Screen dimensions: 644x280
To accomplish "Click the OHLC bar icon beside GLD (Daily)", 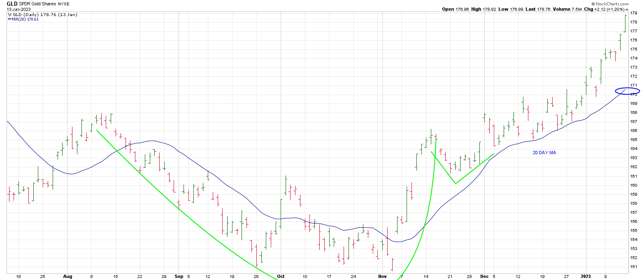I will (9, 14).
